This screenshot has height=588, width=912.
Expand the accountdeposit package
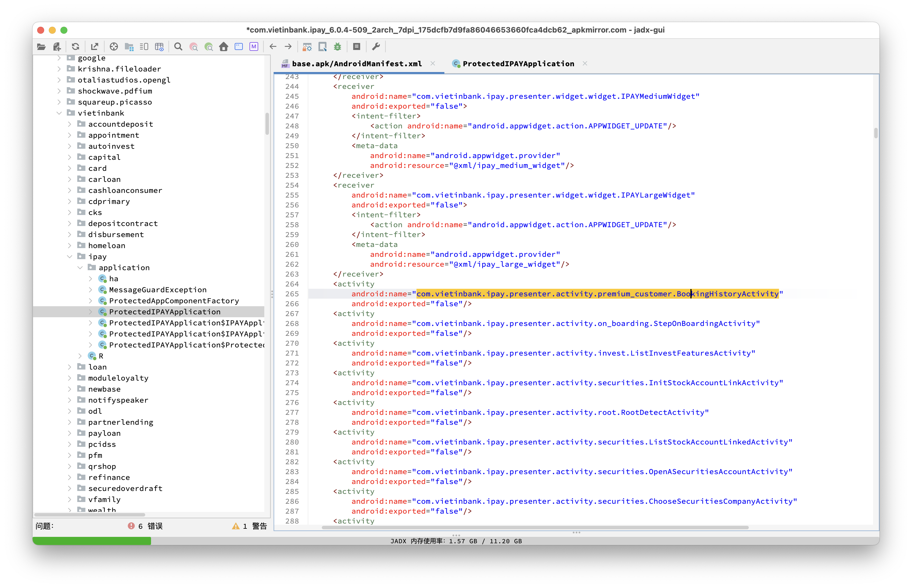[x=69, y=124]
